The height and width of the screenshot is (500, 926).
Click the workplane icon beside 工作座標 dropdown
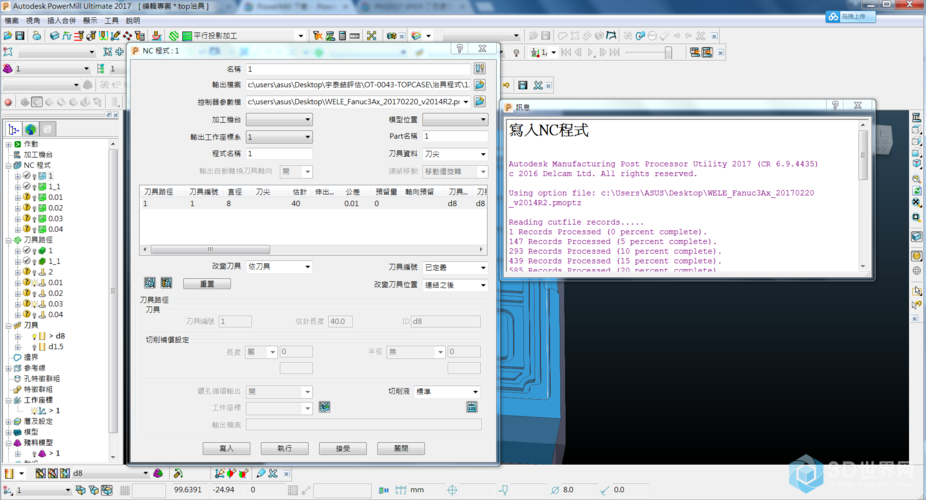[324, 407]
